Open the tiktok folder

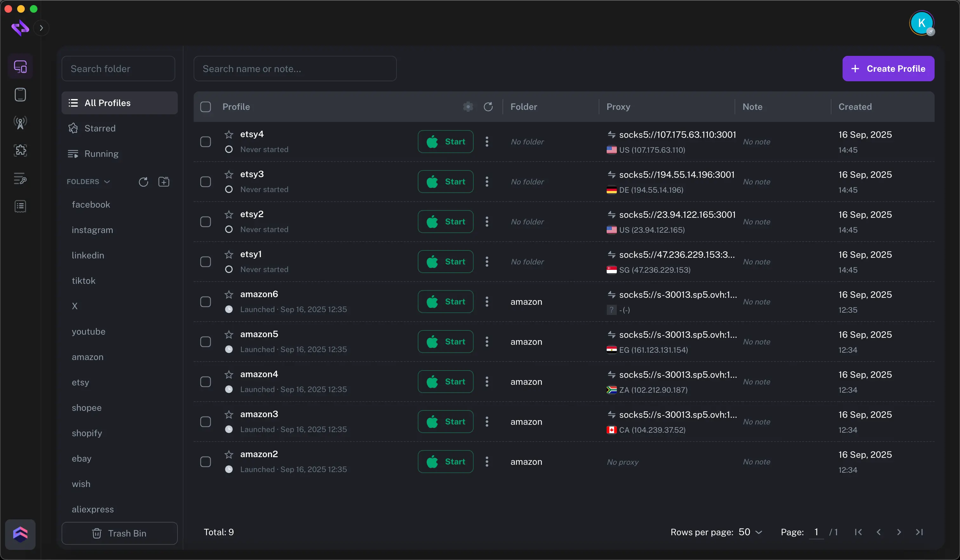coord(83,281)
